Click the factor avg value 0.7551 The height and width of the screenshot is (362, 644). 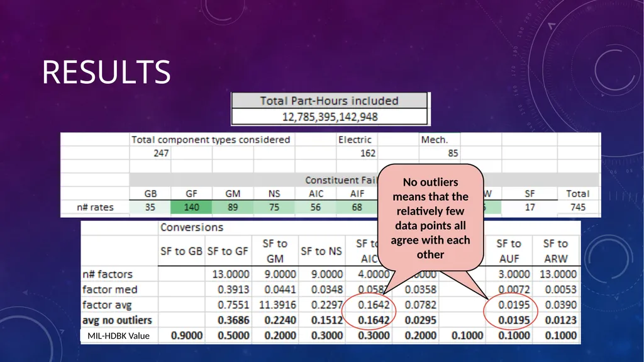pyautogui.click(x=233, y=305)
